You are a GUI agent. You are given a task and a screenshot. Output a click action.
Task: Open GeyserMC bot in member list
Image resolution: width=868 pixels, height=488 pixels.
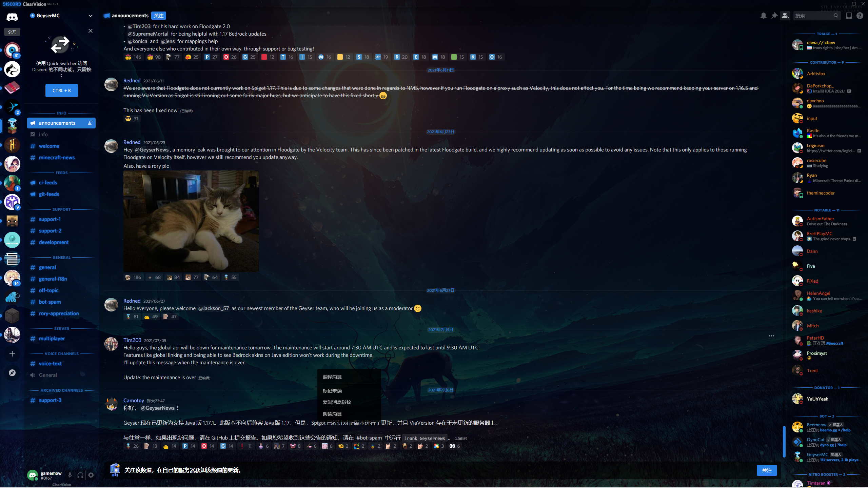coord(827,457)
